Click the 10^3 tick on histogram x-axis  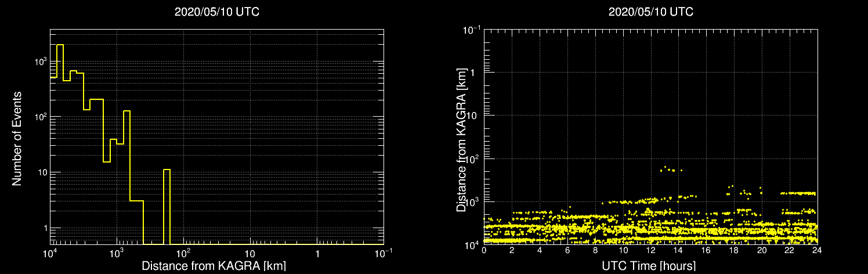point(117,253)
